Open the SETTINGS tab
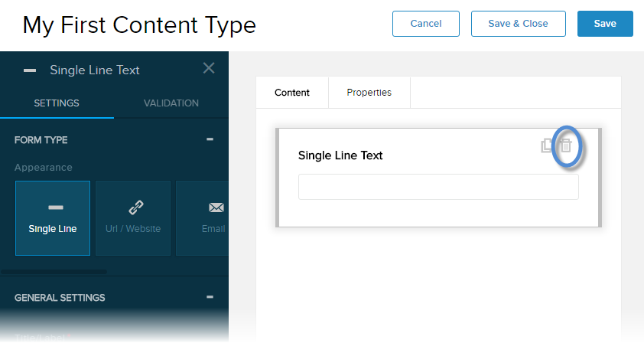 pos(57,103)
